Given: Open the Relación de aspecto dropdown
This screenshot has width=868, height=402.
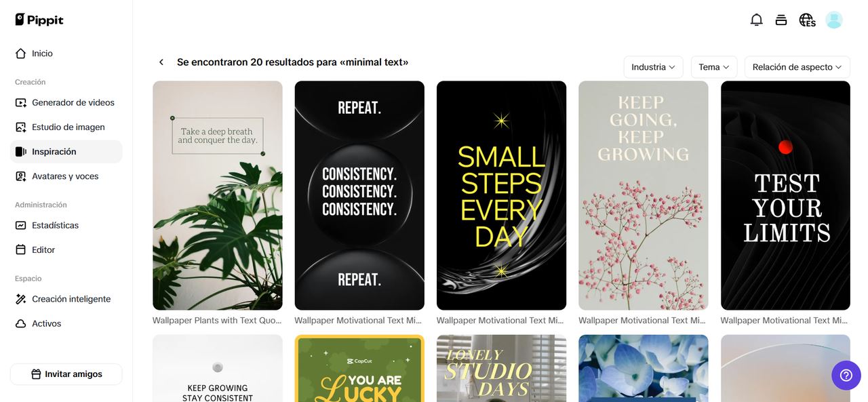Looking at the screenshot, I should pos(797,67).
